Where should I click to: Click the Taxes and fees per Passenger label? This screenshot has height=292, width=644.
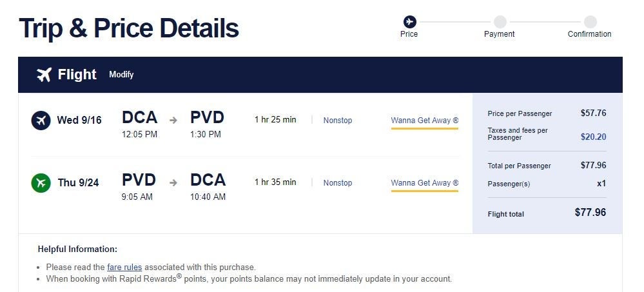(x=518, y=134)
